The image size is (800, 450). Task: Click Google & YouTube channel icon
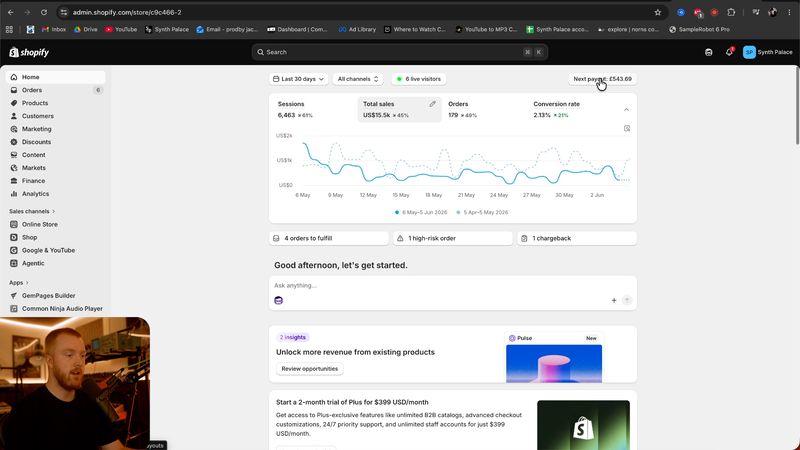pyautogui.click(x=14, y=250)
